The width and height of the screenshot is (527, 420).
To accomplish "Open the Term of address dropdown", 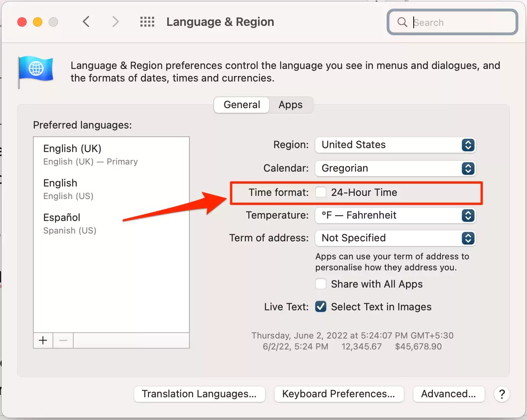I will (395, 238).
